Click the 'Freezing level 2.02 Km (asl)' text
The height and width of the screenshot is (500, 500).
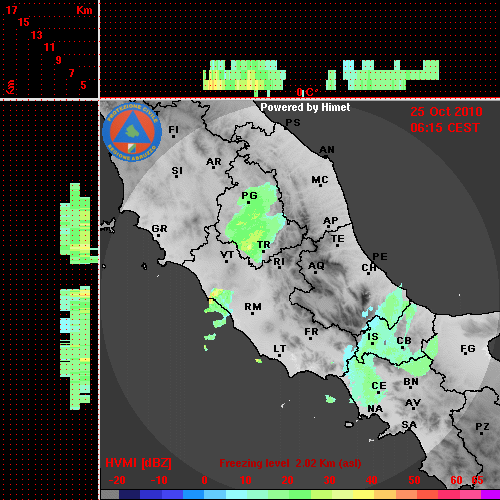pos(290,463)
